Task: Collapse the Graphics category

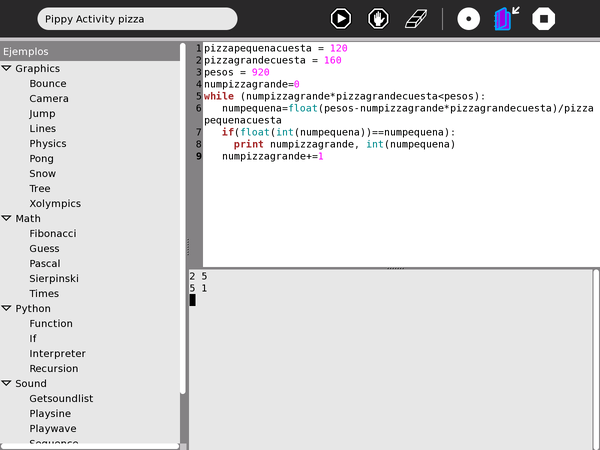Action: (x=7, y=69)
